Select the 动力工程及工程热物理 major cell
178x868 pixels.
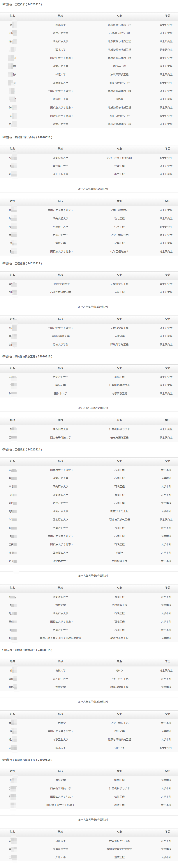point(119,158)
